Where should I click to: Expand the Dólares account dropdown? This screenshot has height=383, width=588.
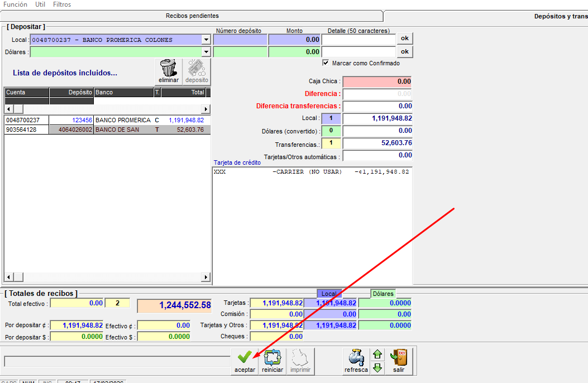(x=206, y=52)
